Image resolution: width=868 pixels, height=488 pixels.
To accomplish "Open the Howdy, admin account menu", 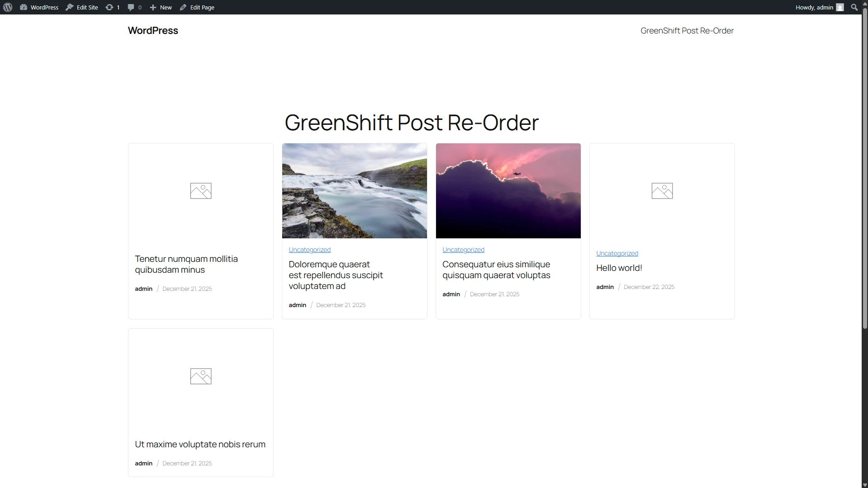I will [819, 7].
